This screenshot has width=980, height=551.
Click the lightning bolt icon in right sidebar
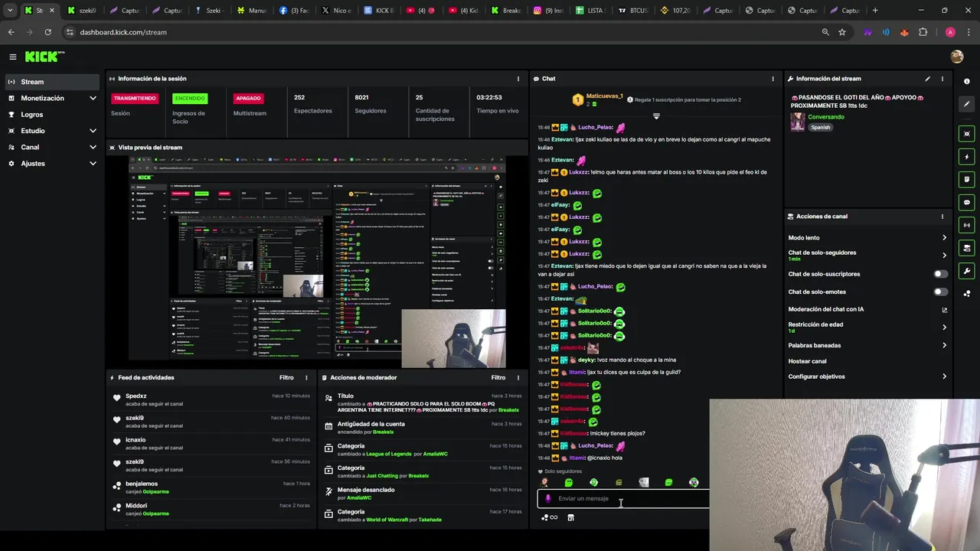coord(967,157)
